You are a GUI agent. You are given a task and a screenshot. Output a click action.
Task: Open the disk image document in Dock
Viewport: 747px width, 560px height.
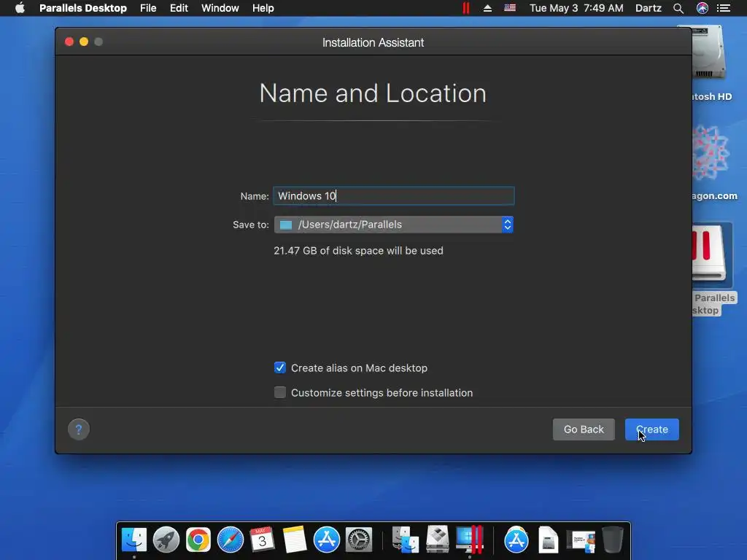point(549,540)
